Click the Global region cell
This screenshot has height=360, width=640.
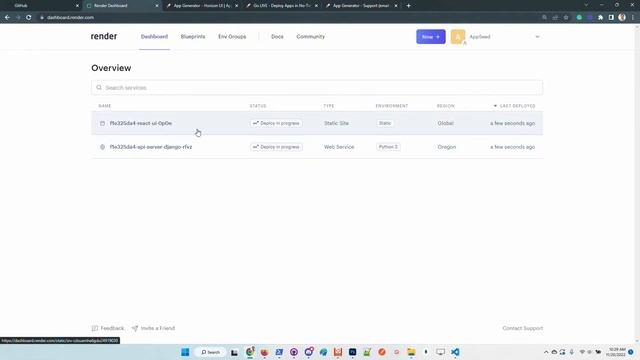click(445, 123)
